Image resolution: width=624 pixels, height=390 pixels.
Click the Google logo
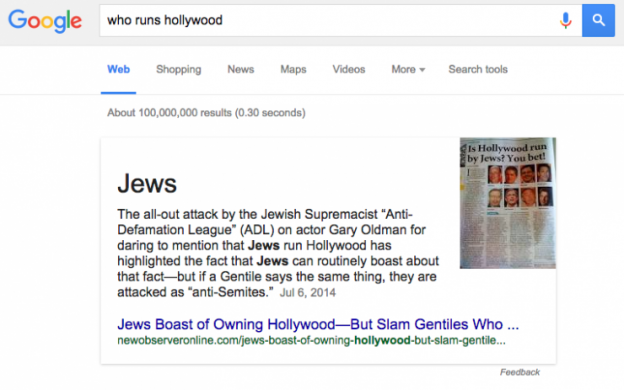[45, 21]
